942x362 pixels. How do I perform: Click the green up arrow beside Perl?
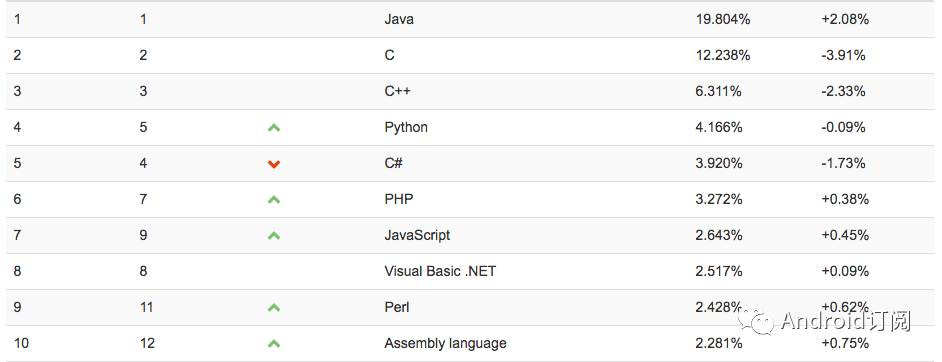coord(274,307)
